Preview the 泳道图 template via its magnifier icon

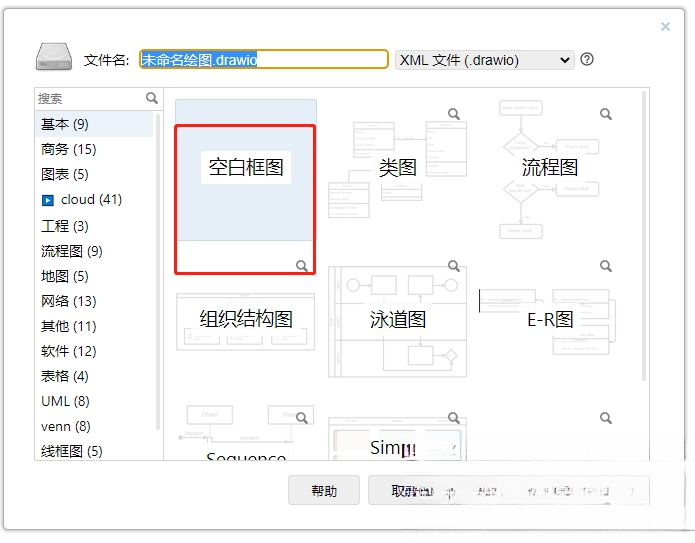click(453, 266)
